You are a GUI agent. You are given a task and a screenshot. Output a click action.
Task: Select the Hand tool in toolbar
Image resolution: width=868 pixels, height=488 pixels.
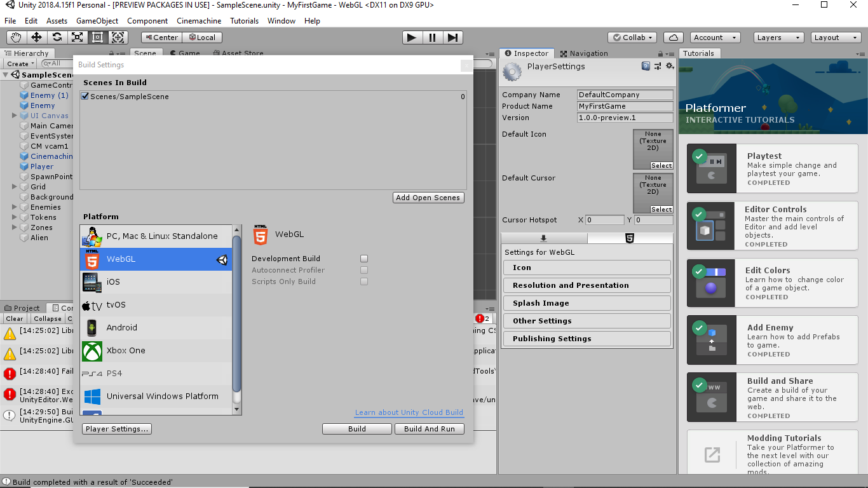tap(17, 37)
